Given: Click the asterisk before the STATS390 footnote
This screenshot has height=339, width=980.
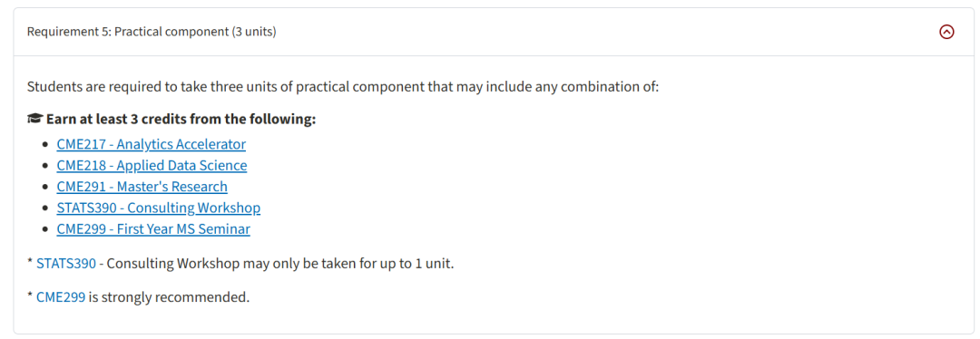Looking at the screenshot, I should [30, 262].
